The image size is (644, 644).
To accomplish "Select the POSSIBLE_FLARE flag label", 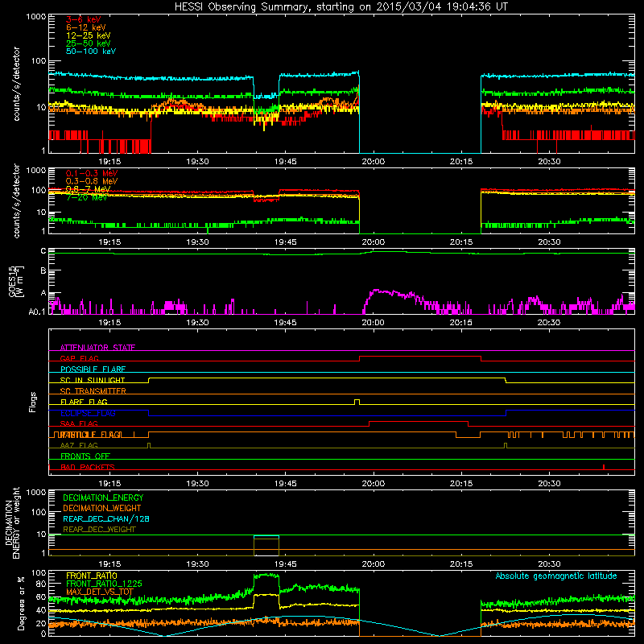I will 93,369.
